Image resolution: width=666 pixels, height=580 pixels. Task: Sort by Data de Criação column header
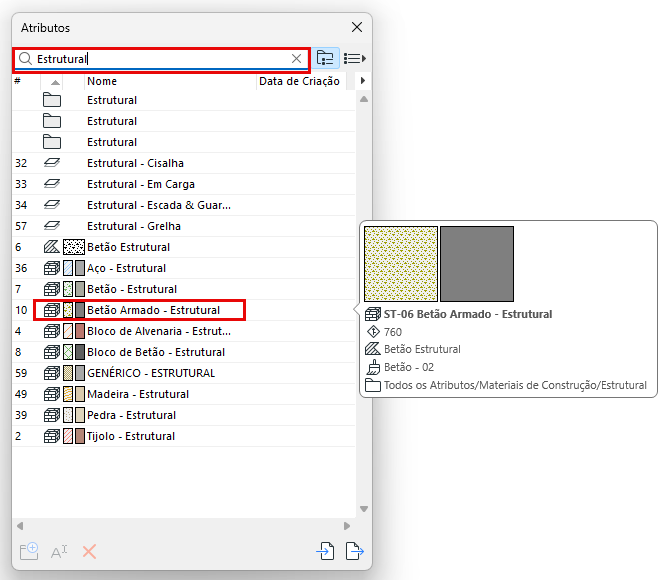(301, 81)
